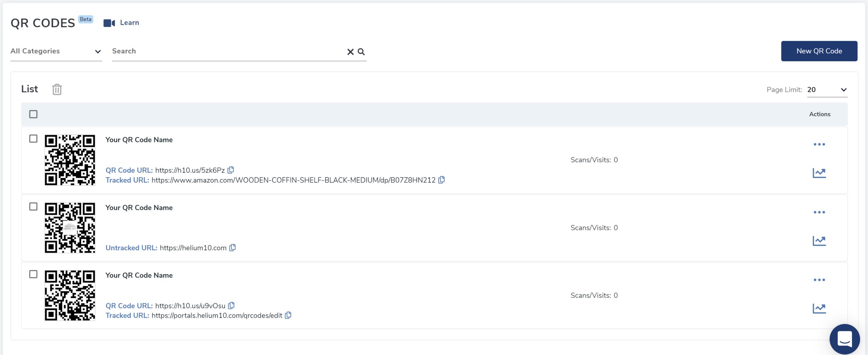Select the first QR code row checkbox
Viewport: 868px width, 355px height.
point(33,139)
